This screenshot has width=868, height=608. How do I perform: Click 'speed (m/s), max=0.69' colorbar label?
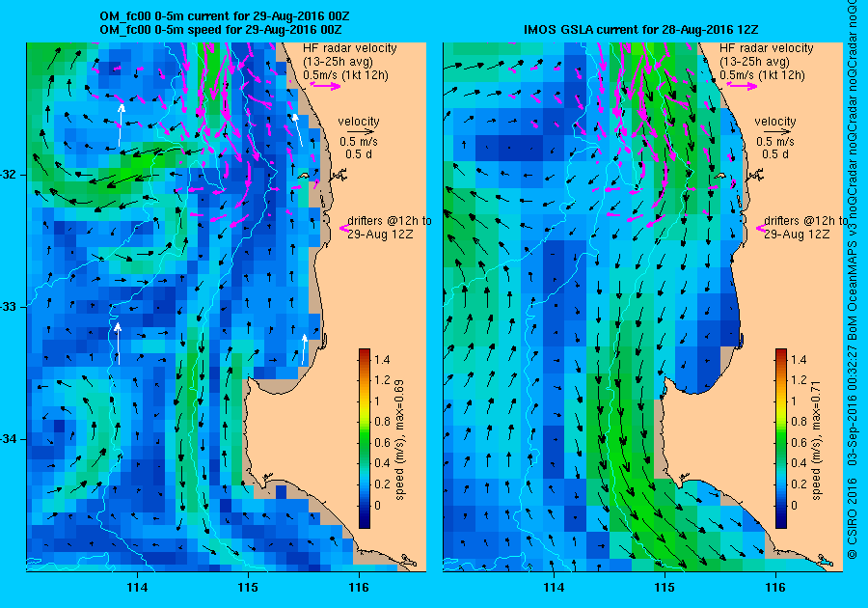click(399, 440)
